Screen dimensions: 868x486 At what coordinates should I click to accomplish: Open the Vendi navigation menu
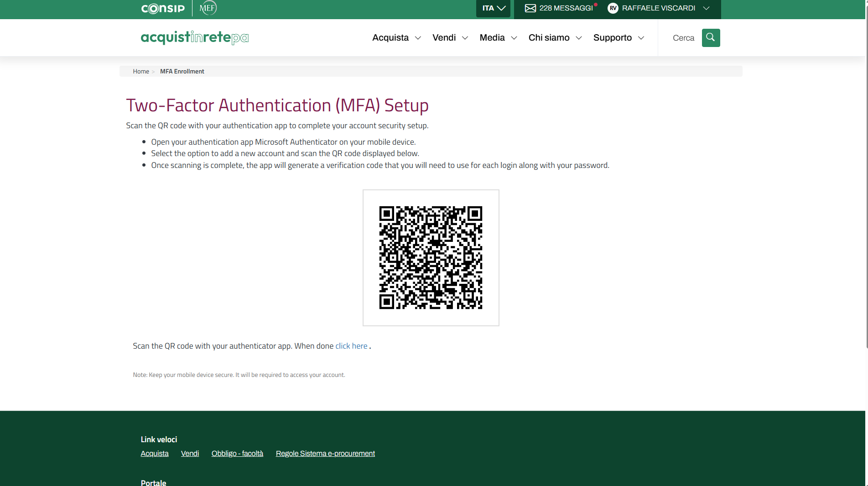[x=450, y=38]
